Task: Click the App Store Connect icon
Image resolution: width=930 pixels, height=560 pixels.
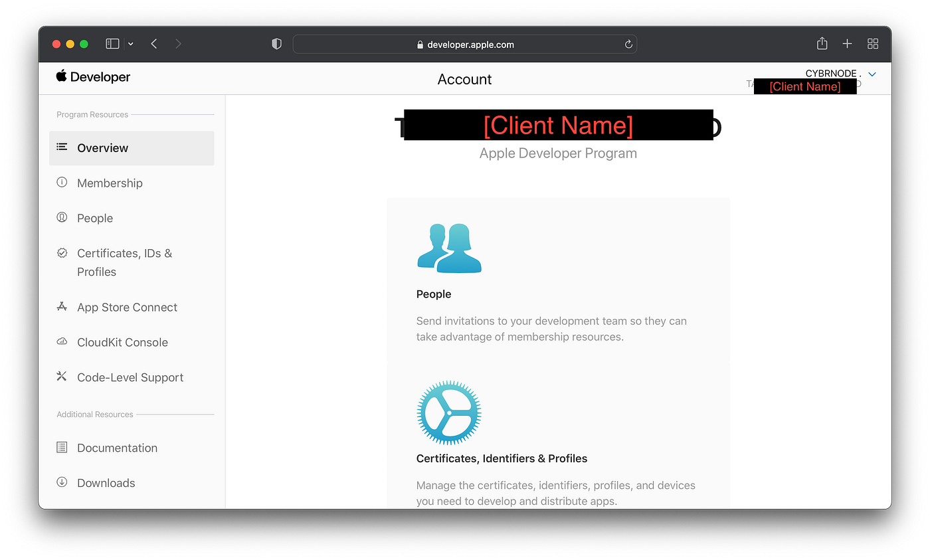Action: point(62,306)
